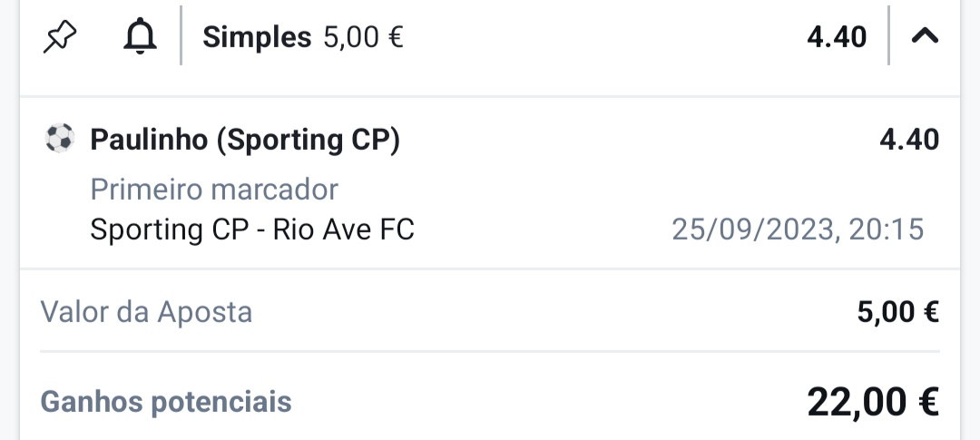Collapse the bet slip with chevron arrow
Image resolution: width=980 pixels, height=440 pixels.
pyautogui.click(x=925, y=36)
